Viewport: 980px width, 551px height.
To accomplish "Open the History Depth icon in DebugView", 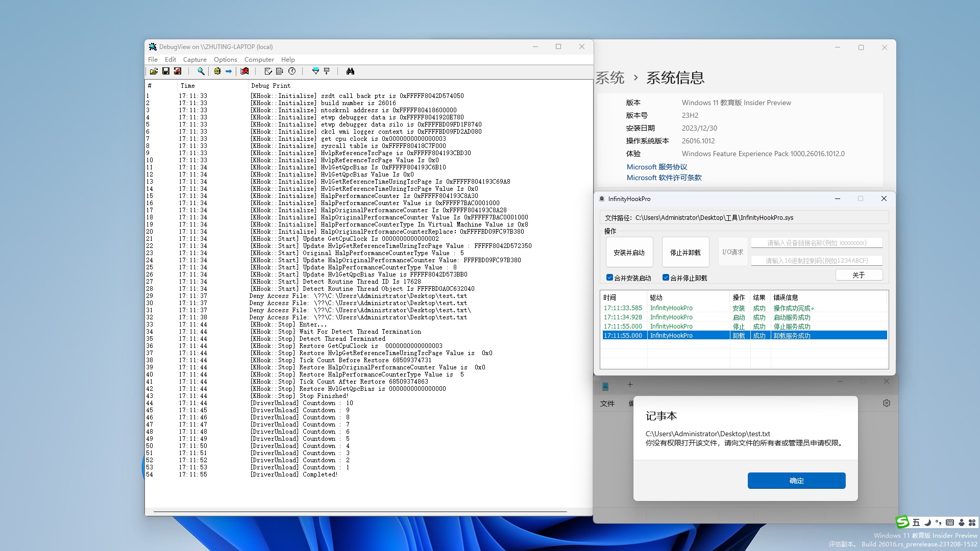I will 327,71.
